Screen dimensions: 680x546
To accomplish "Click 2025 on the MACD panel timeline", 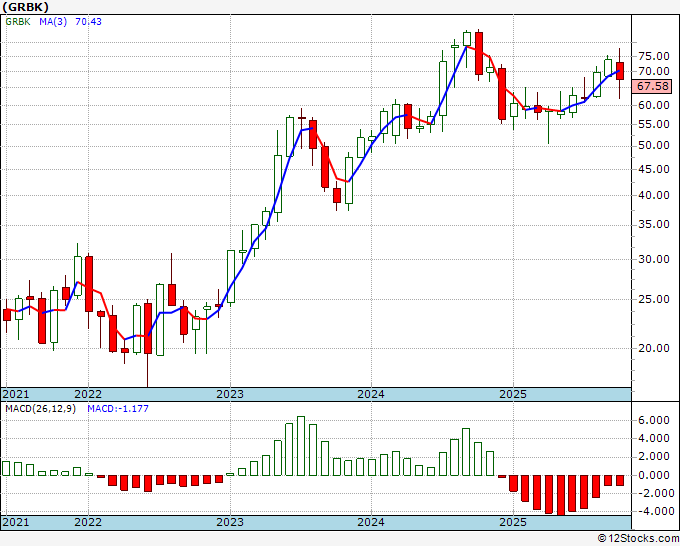I will (x=513, y=522).
